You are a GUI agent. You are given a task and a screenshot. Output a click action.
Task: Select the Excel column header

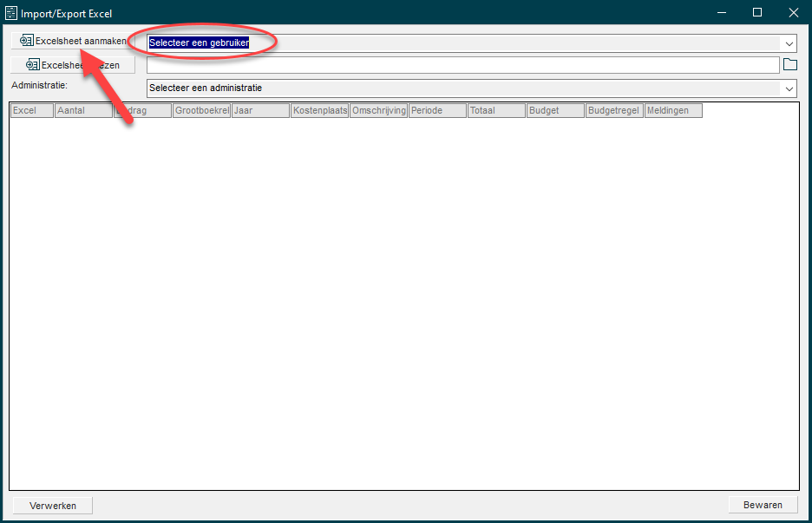tap(31, 111)
